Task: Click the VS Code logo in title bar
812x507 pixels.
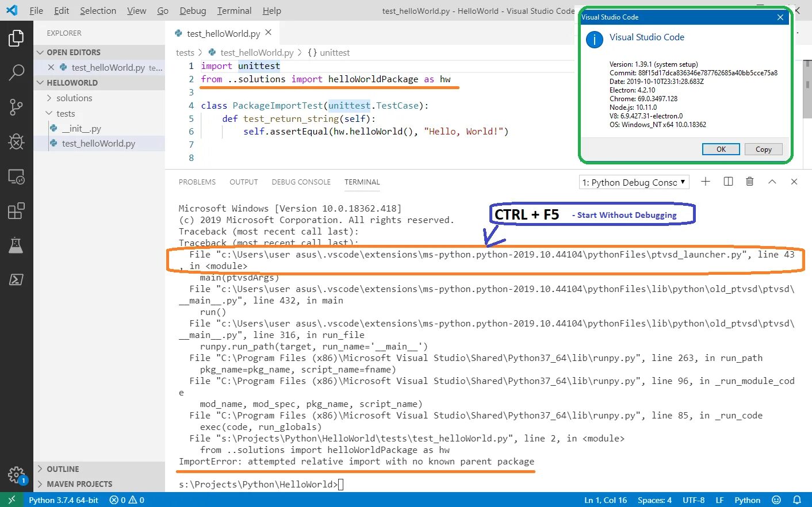Action: [x=12, y=10]
